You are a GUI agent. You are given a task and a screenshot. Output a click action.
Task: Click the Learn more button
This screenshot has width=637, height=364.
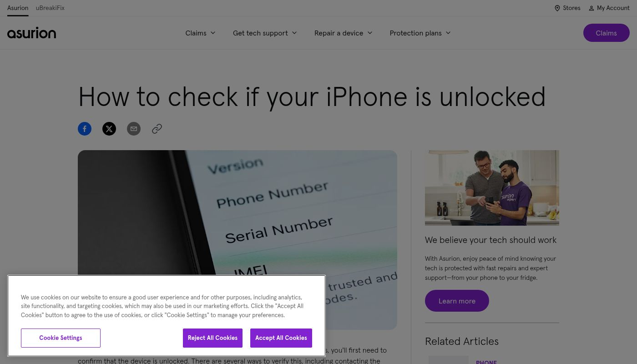point(457,301)
